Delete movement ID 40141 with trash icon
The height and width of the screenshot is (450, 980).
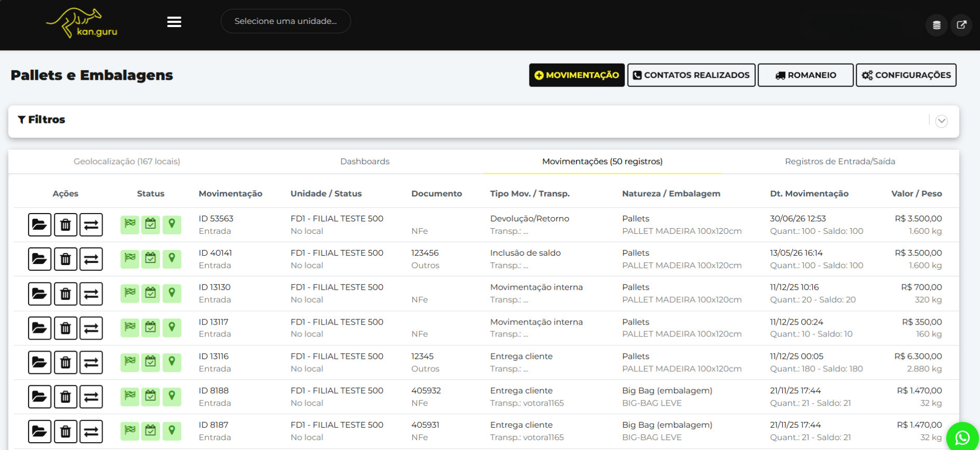[x=66, y=259]
